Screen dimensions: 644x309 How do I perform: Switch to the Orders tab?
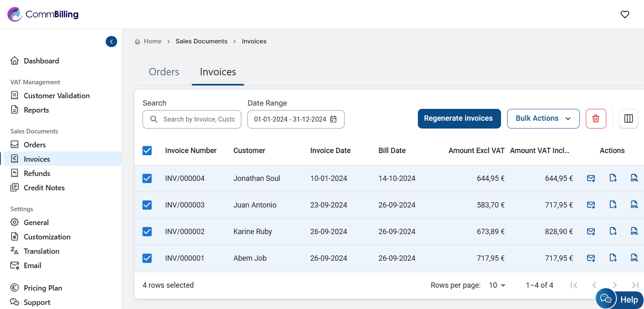(164, 72)
